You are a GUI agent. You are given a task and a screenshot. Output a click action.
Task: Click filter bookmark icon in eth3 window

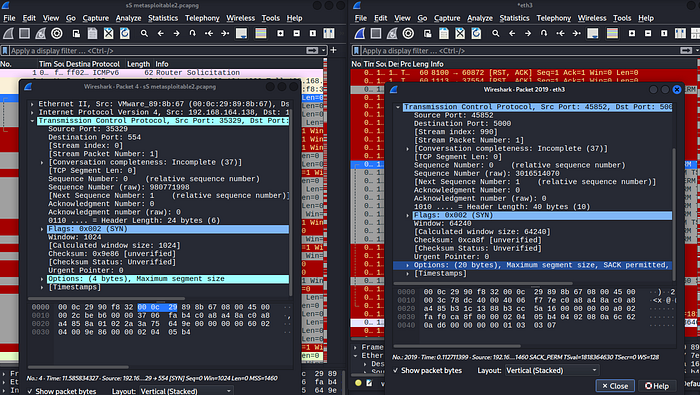click(356, 50)
